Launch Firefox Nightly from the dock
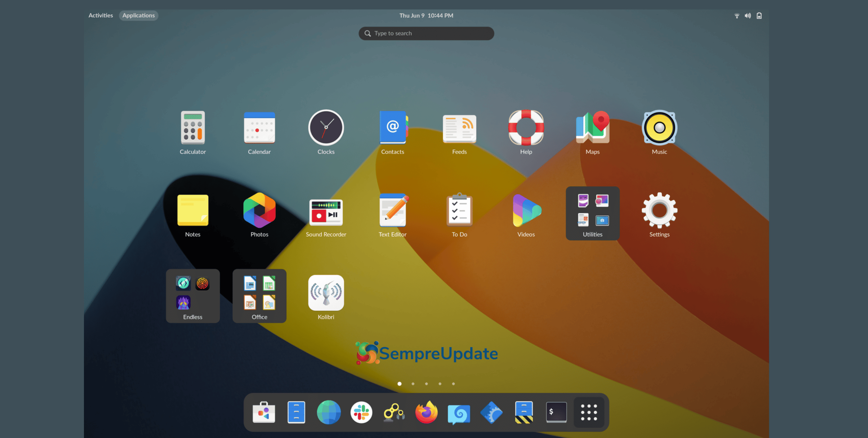Viewport: 868px width, 438px height. [x=426, y=412]
